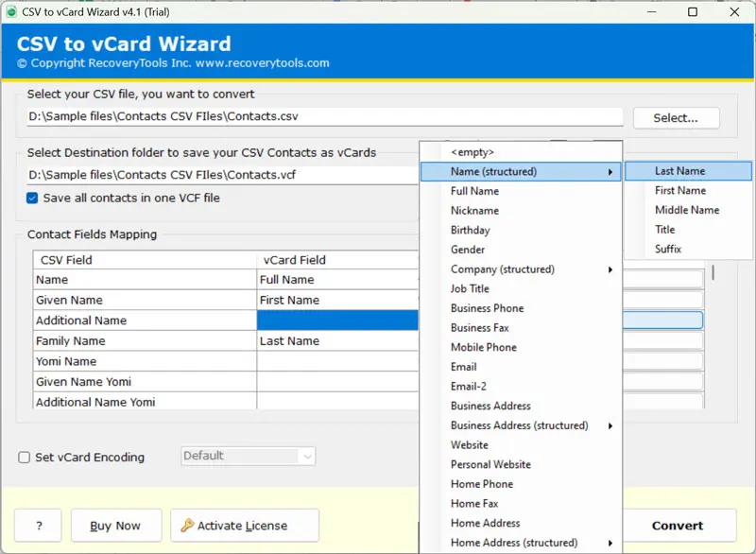
Task: Click the CSV file path input field
Action: (x=324, y=117)
